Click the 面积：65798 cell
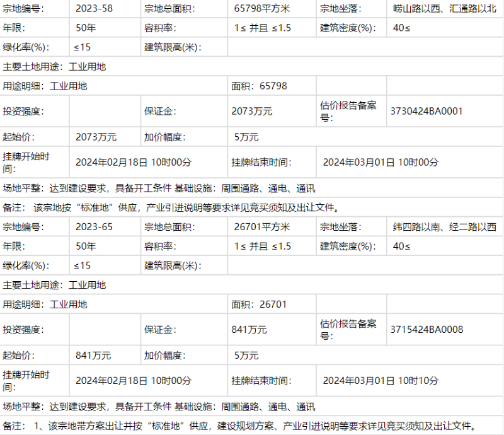This screenshot has width=504, height=435. (x=260, y=86)
